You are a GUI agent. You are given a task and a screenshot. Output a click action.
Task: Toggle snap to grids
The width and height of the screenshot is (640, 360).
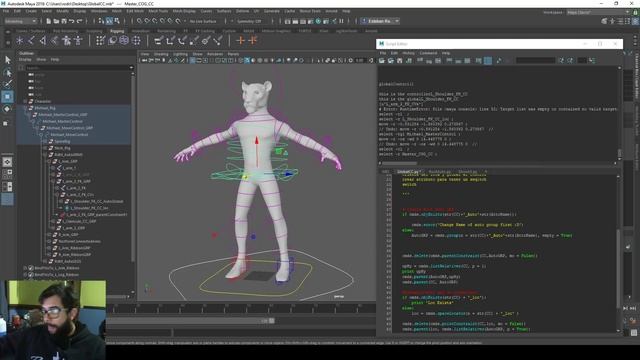coord(140,21)
